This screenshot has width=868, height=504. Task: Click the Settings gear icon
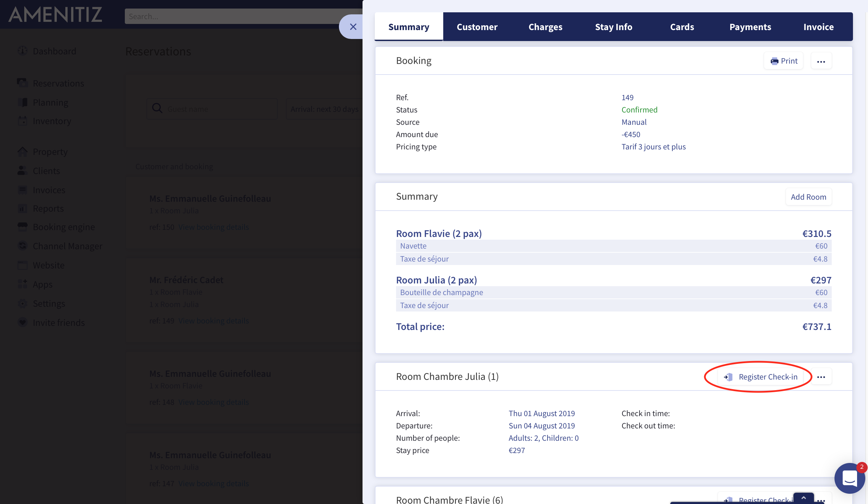(22, 303)
